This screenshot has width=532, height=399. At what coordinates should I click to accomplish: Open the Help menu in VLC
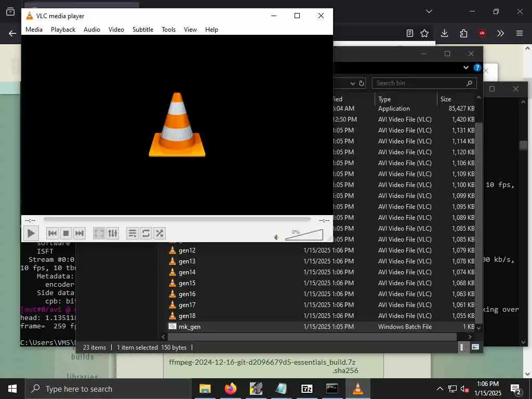tap(211, 30)
